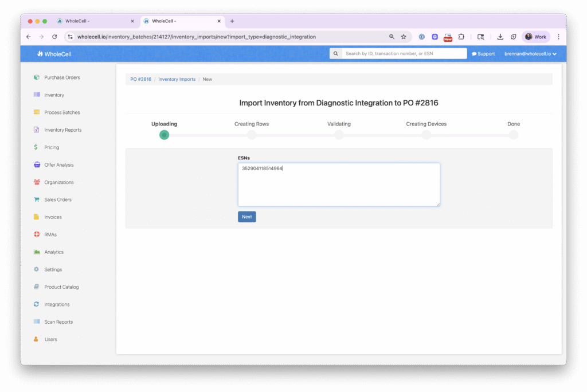Open the Work profile menu in Chrome
The width and height of the screenshot is (587, 392).
[536, 37]
